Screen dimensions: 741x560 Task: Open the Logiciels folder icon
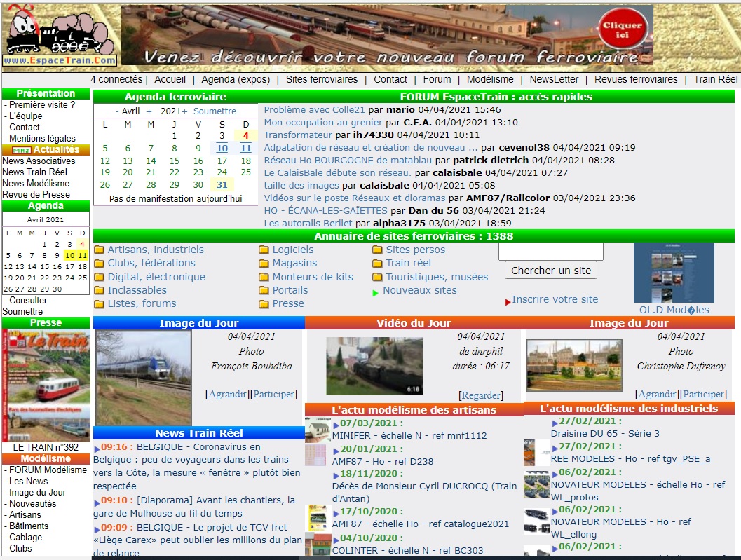tap(264, 250)
